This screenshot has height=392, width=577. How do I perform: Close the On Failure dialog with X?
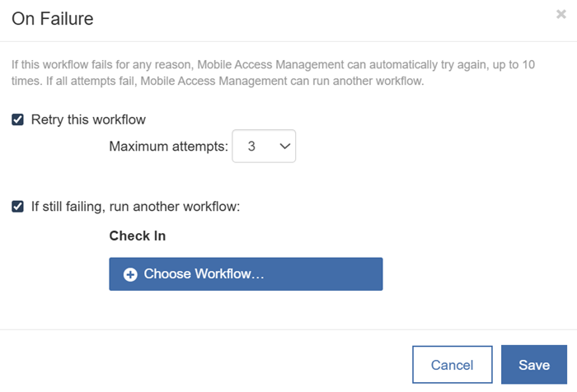[x=561, y=14]
